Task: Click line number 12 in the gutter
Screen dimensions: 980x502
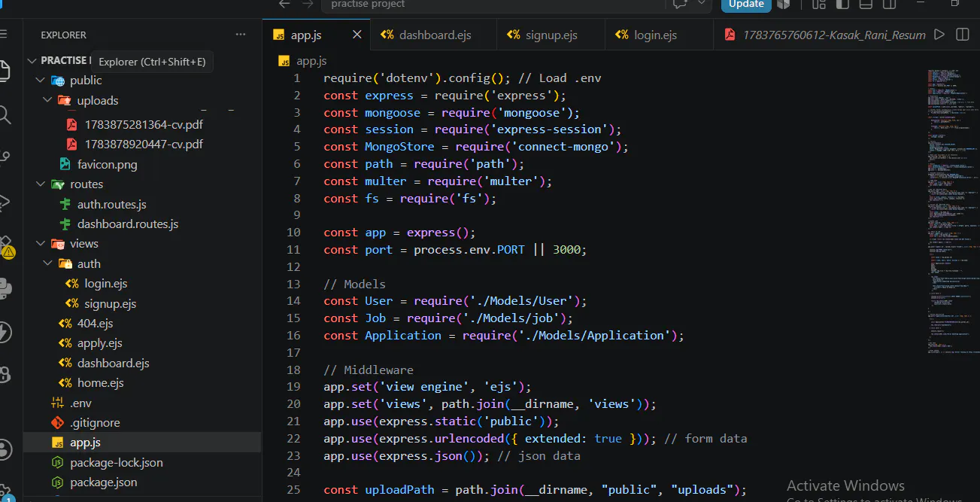Action: pos(293,267)
